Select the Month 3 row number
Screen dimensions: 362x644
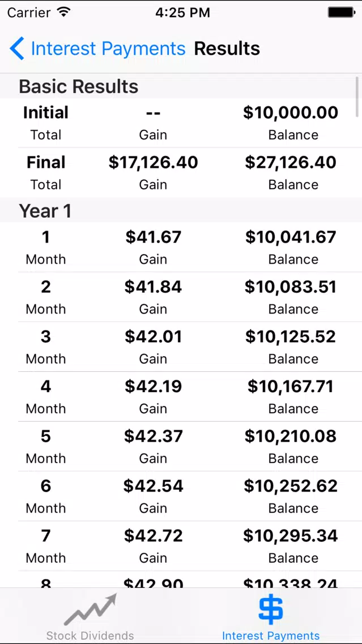click(45, 336)
